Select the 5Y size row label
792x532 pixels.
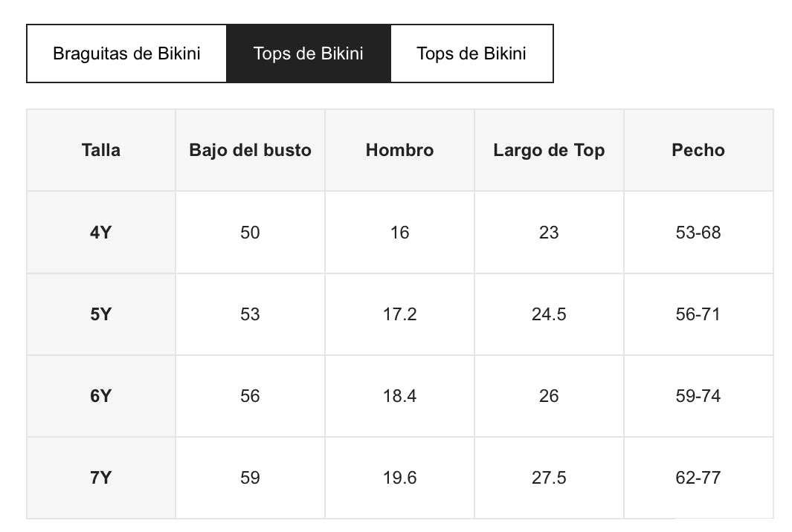[x=101, y=314]
